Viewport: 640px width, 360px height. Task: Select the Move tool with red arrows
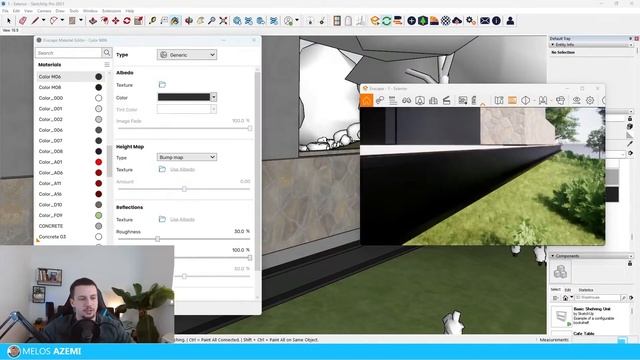pyautogui.click(x=116, y=20)
